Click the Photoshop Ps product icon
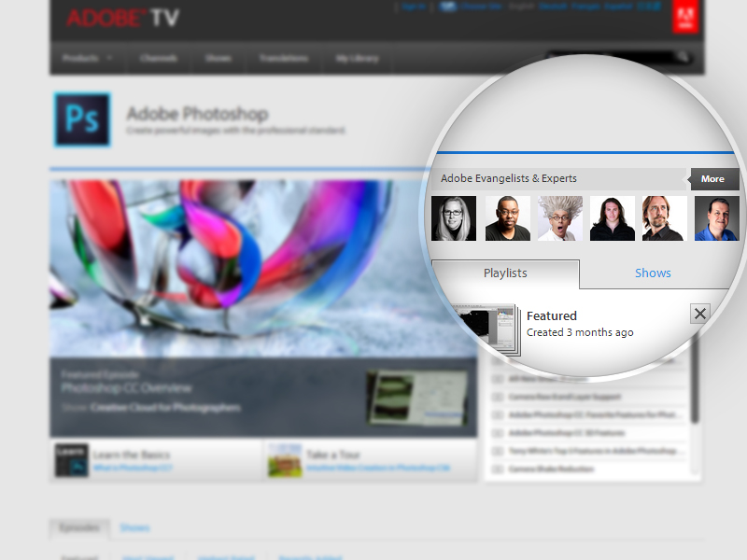Viewport: 747px width, 560px height. pyautogui.click(x=82, y=119)
